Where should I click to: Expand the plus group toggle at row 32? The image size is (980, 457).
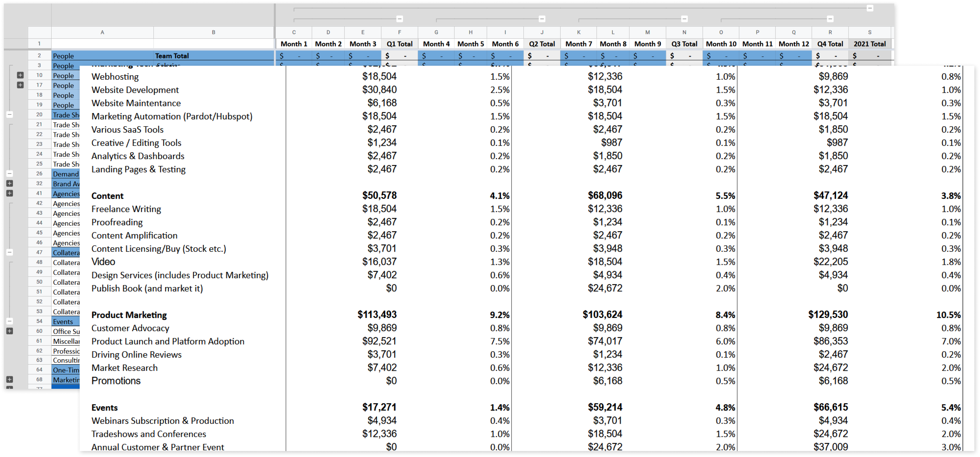click(x=9, y=183)
